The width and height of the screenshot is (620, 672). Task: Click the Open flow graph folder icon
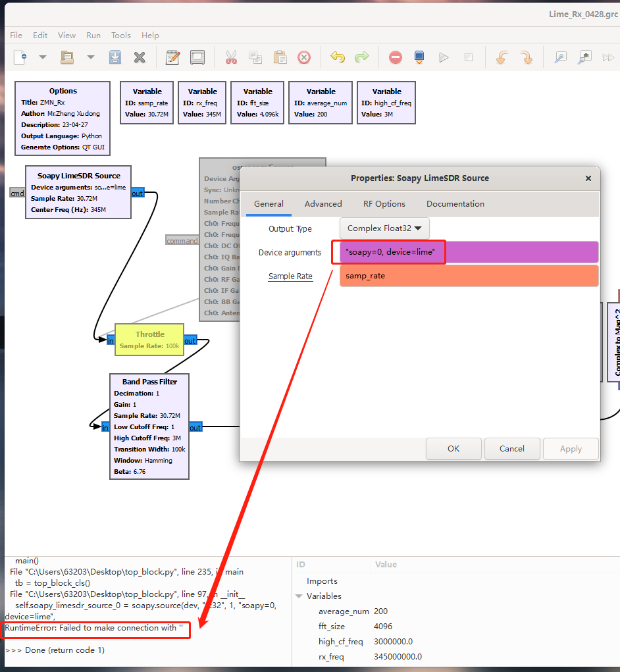click(67, 57)
